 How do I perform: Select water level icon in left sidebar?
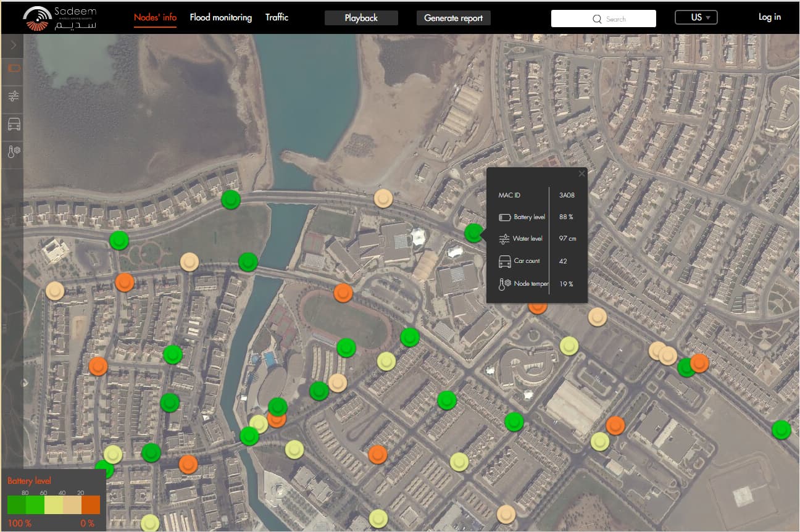point(14,96)
